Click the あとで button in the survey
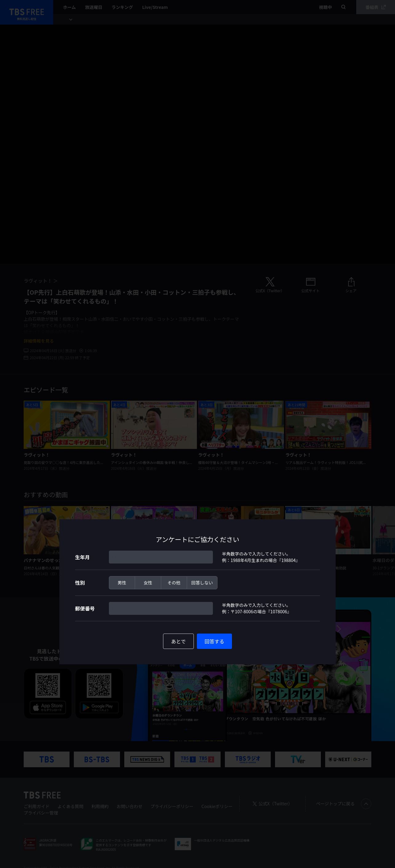Image resolution: width=395 pixels, height=868 pixels. click(178, 641)
